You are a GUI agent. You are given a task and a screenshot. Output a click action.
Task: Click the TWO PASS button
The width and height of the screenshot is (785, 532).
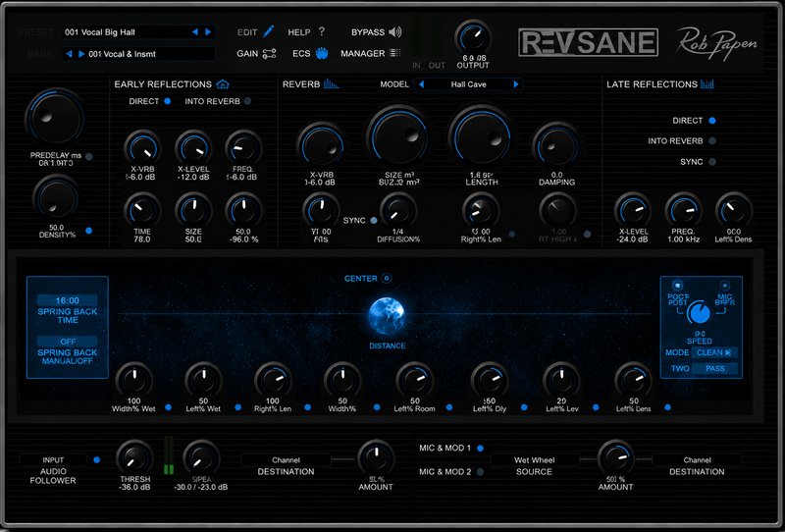tap(714, 369)
